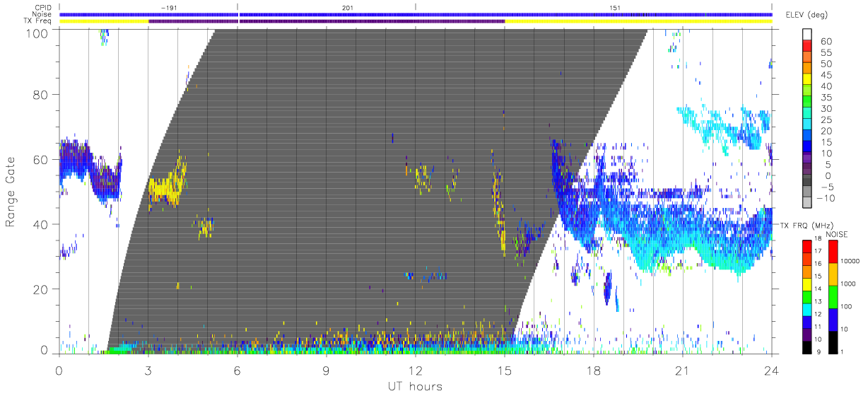Click x-axis tick label "24"
The image size is (868, 401).
click(x=771, y=370)
